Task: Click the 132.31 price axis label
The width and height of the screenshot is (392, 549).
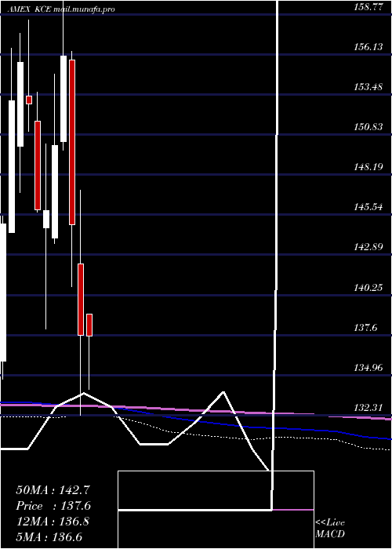Action: click(368, 408)
